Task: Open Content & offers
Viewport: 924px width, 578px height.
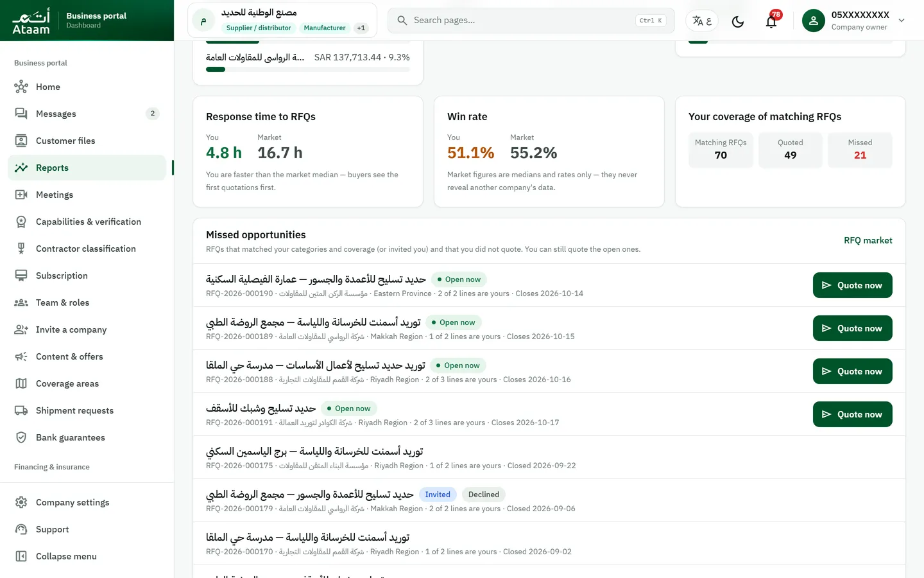Action: 87,356
